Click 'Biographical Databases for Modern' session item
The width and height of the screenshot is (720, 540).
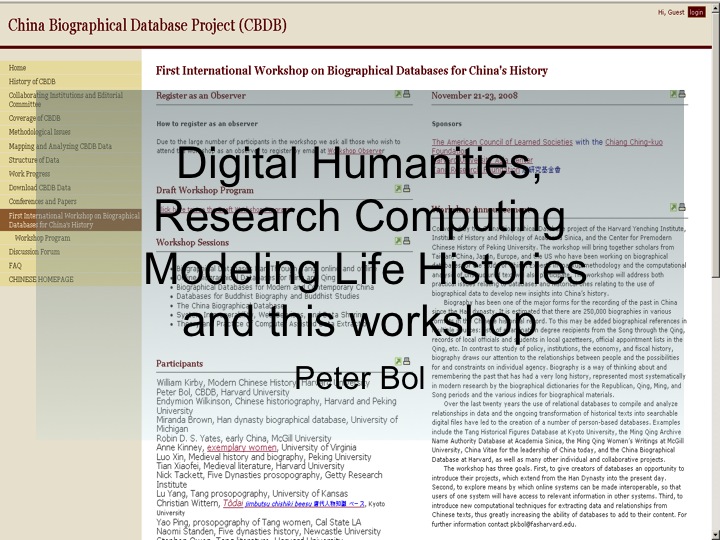pyautogui.click(x=275, y=287)
